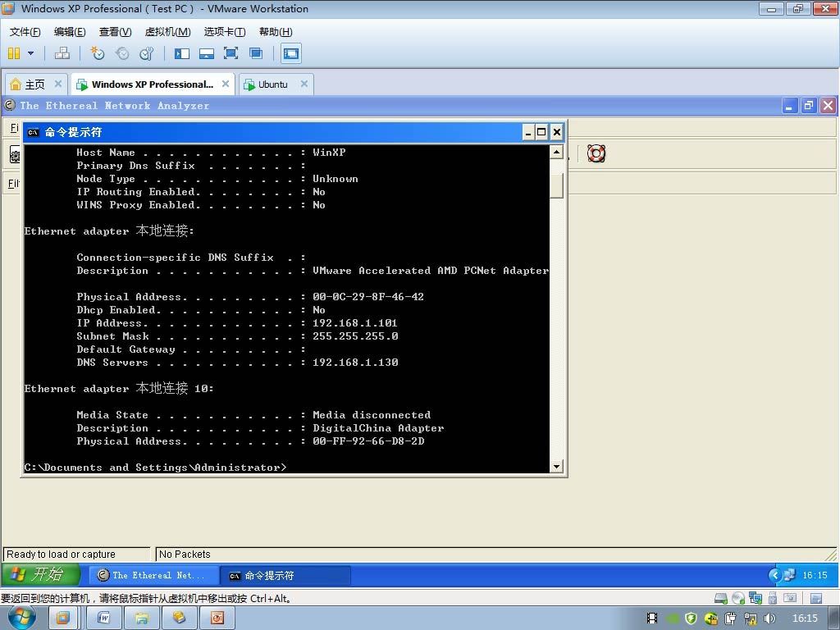This screenshot has height=630, width=840.
Task: Switch to the 主页 home tab
Action: point(34,84)
